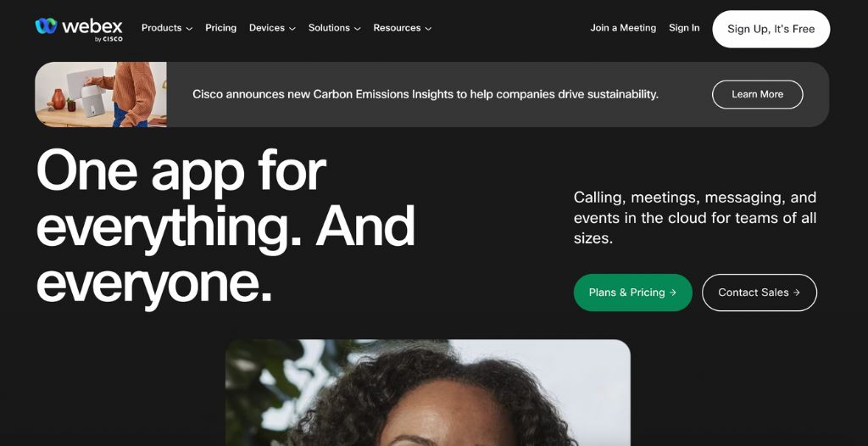Open the Devices dropdown
868x446 pixels.
(x=272, y=28)
